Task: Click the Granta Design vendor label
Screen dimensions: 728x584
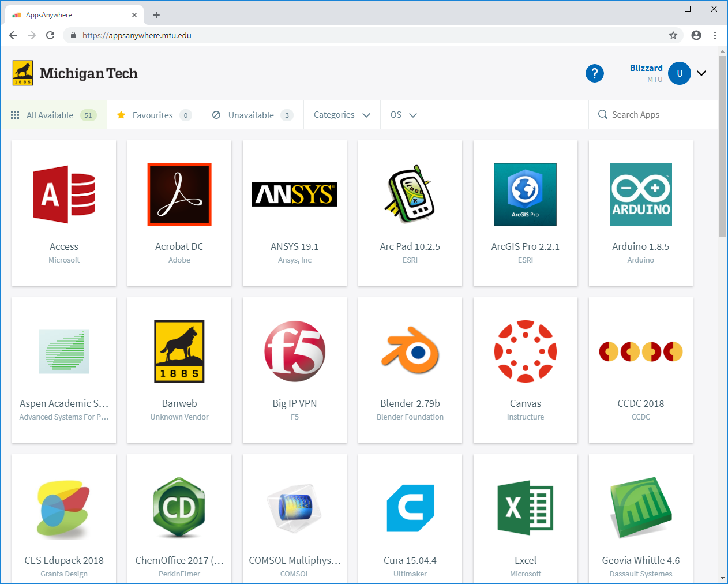Action: [64, 574]
